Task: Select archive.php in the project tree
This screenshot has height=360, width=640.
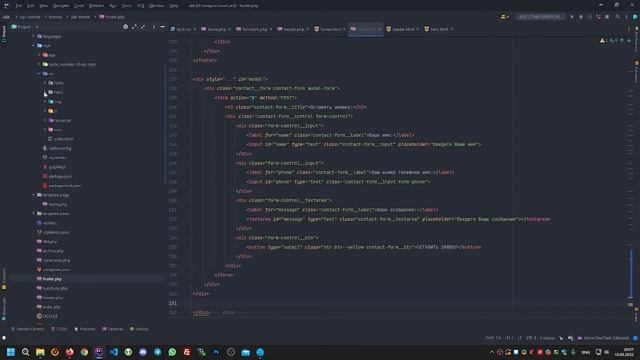Action: (50, 251)
